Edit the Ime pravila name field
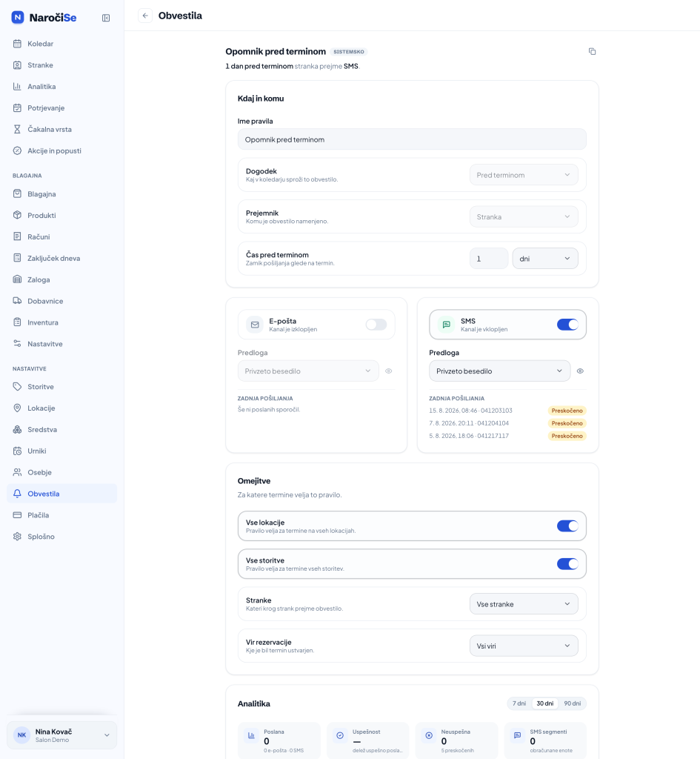The height and width of the screenshot is (759, 700). pyautogui.click(x=412, y=139)
